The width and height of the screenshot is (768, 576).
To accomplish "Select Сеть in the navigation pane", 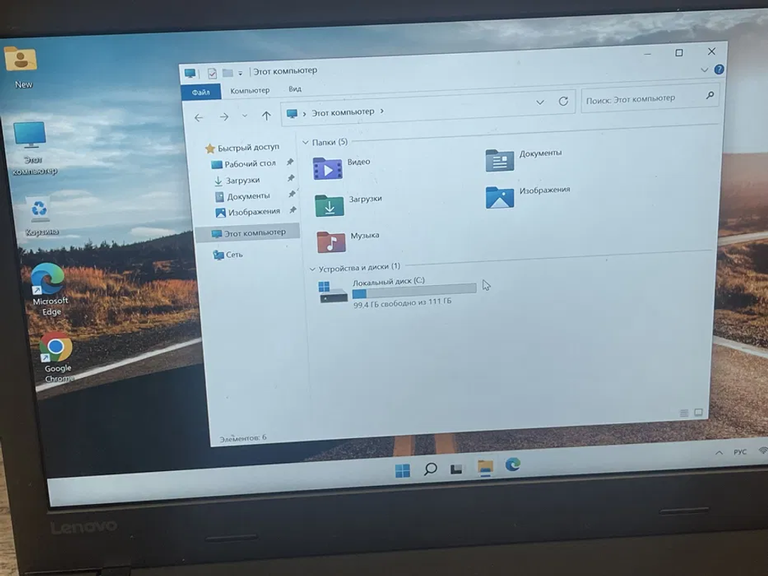I will (x=233, y=255).
